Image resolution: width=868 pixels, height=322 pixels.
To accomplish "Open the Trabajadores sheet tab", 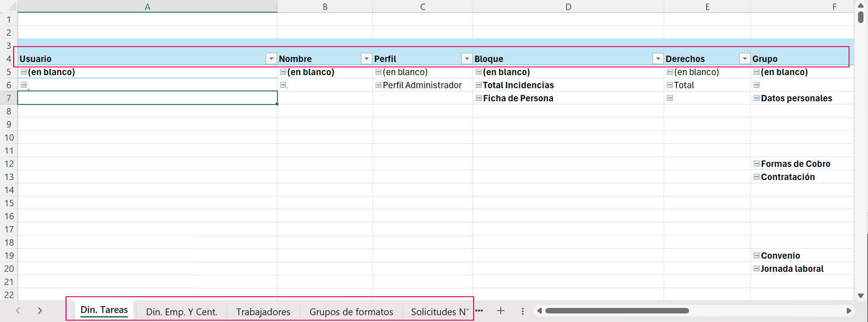I will [263, 312].
